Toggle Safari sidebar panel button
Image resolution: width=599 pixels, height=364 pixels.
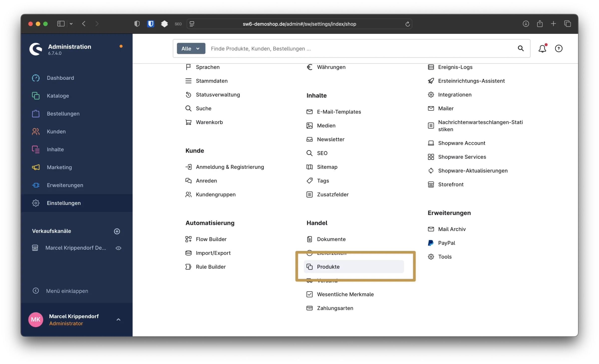61,24
